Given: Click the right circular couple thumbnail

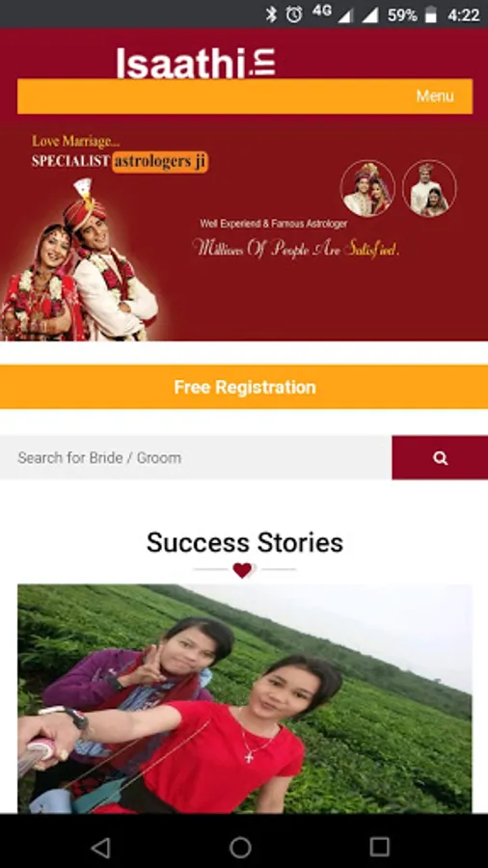Looking at the screenshot, I should tap(429, 188).
